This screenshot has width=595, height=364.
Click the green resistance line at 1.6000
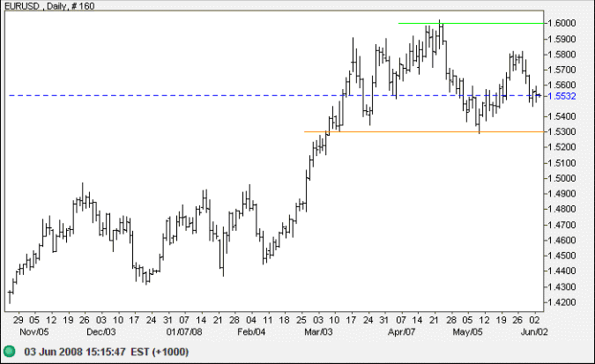tap(471, 23)
